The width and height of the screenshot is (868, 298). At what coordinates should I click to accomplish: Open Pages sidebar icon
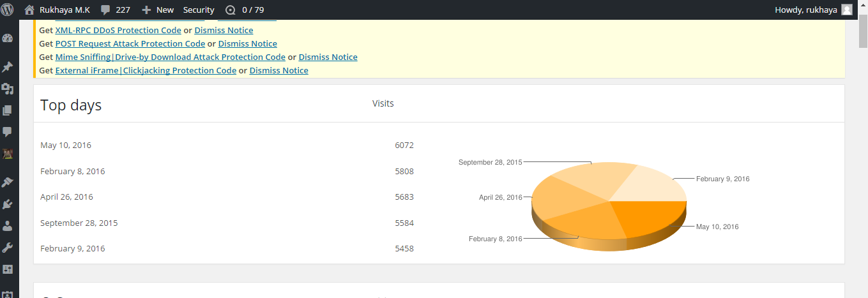pyautogui.click(x=8, y=110)
